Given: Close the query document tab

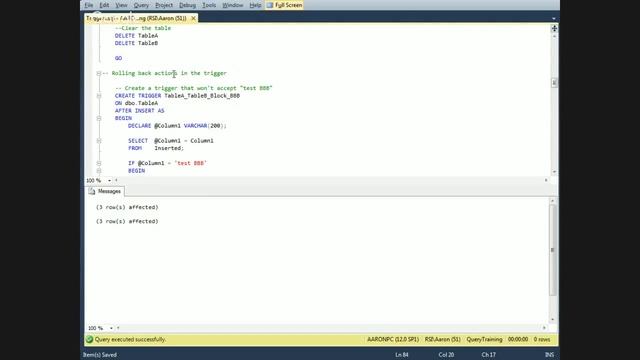Looking at the screenshot, I should point(193,18).
